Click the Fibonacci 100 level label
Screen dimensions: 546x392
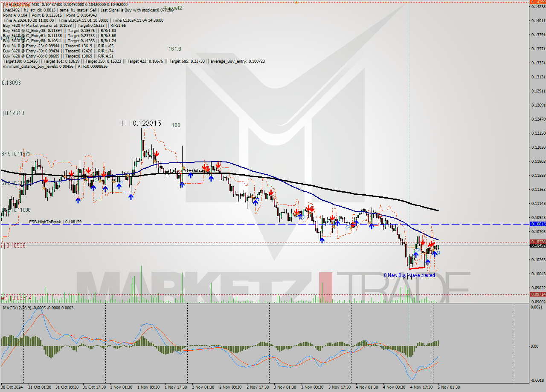tap(176, 125)
